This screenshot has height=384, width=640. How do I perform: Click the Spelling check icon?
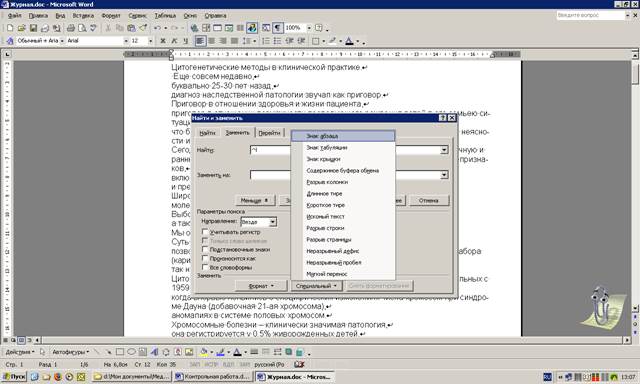(x=93, y=28)
